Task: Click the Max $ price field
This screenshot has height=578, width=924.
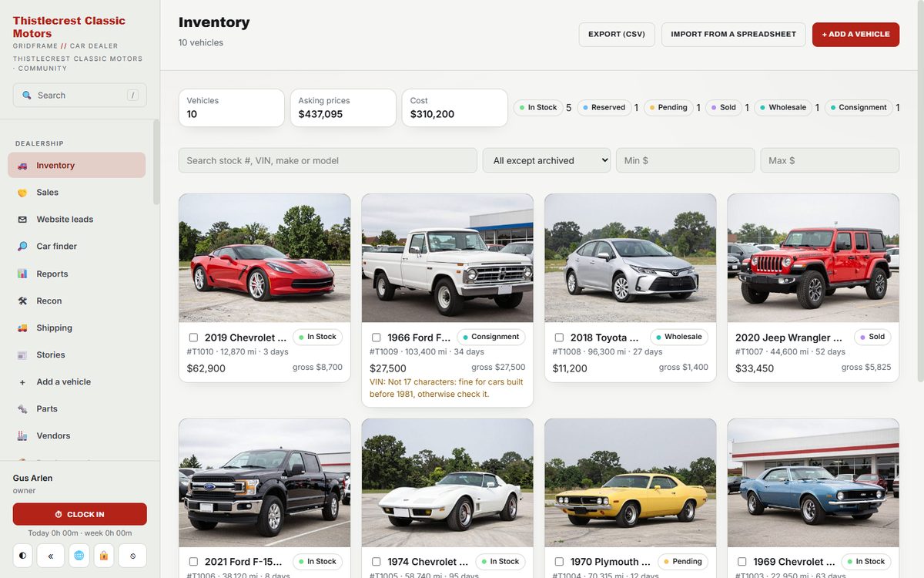Action: pyautogui.click(x=830, y=160)
